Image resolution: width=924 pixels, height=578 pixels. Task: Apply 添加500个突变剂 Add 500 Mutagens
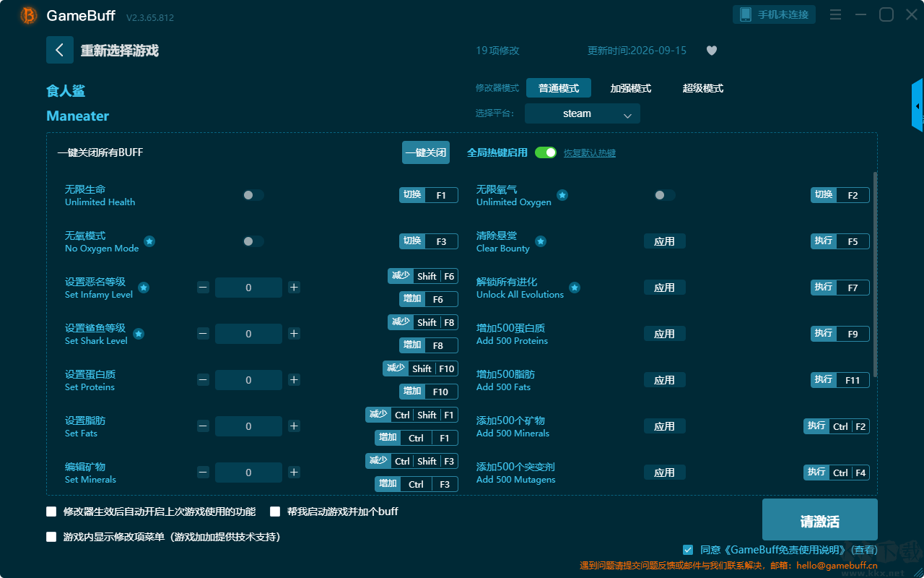click(665, 473)
